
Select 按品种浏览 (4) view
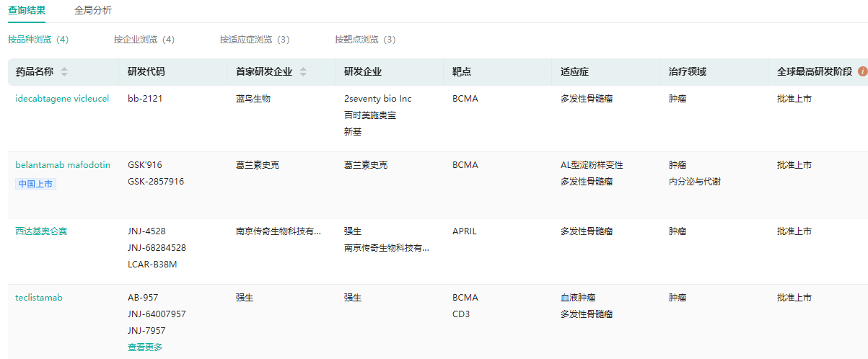coord(38,40)
